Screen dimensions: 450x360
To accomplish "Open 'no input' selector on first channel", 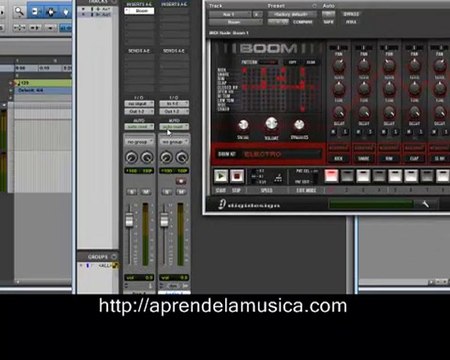I will pos(139,104).
